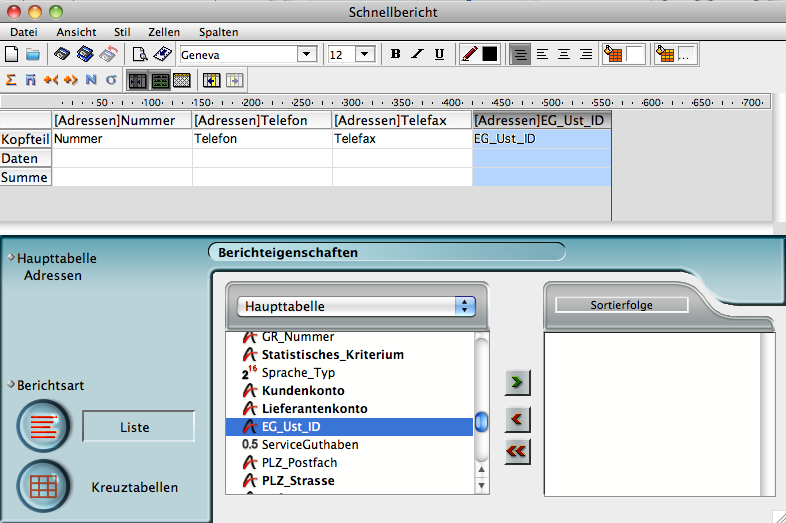Viewport: 786px width, 523px height.
Task: Click the Sum (sigma) calculation icon
Action: [x=12, y=80]
